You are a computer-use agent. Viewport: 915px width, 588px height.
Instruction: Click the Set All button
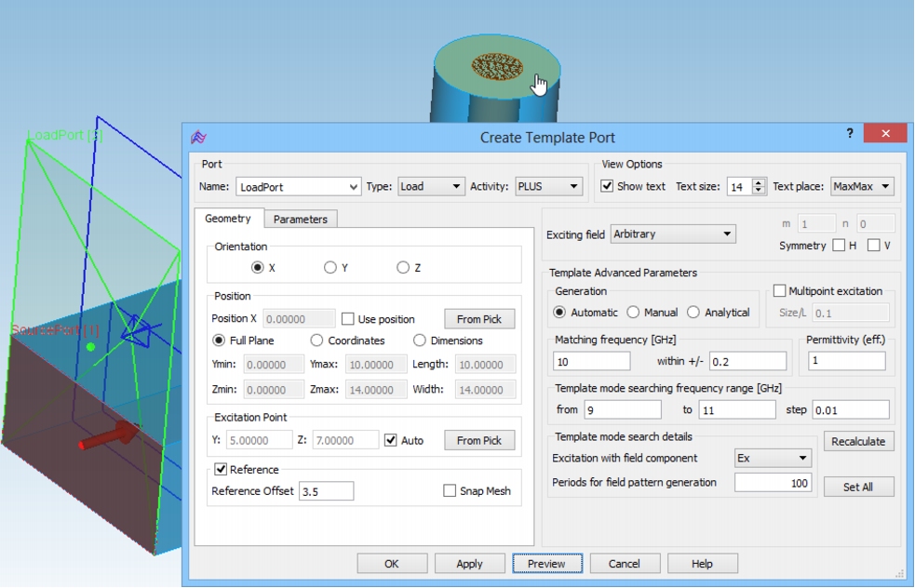pos(858,487)
